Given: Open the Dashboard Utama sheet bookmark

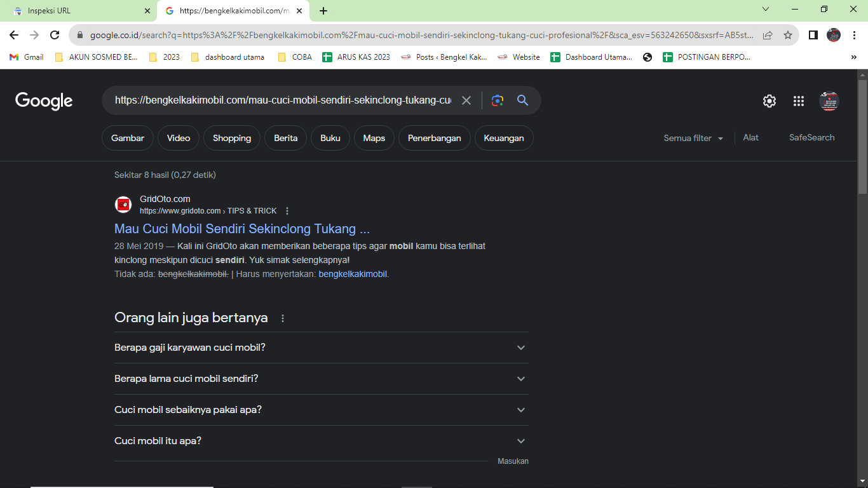Looking at the screenshot, I should pyautogui.click(x=591, y=57).
